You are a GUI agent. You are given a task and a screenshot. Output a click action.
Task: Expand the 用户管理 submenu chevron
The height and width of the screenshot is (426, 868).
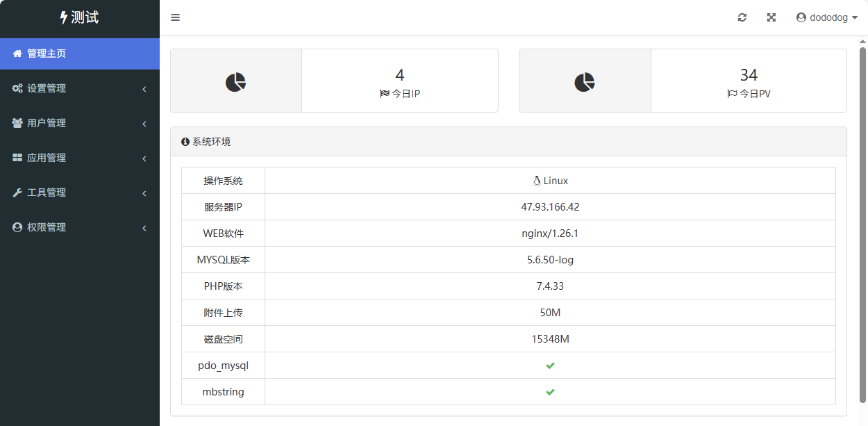coord(144,124)
